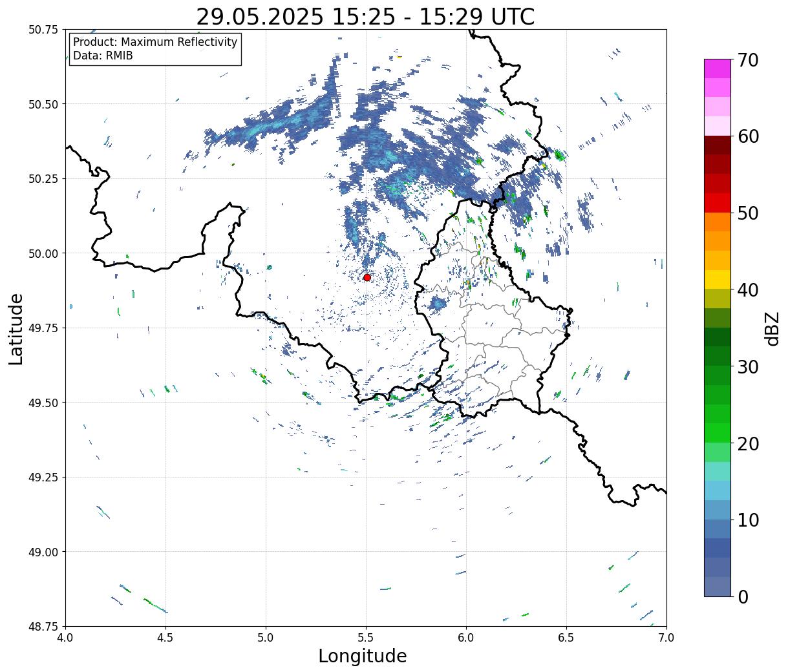The image size is (788, 672).
Task: Click the longitude tick label 5.0
Action: (x=266, y=637)
